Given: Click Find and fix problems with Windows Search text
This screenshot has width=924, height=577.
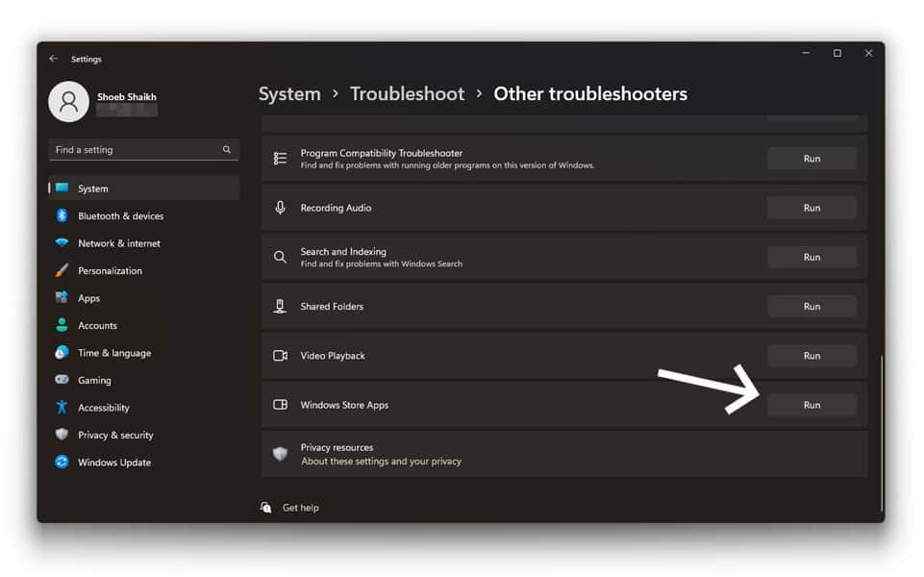Looking at the screenshot, I should [382, 264].
